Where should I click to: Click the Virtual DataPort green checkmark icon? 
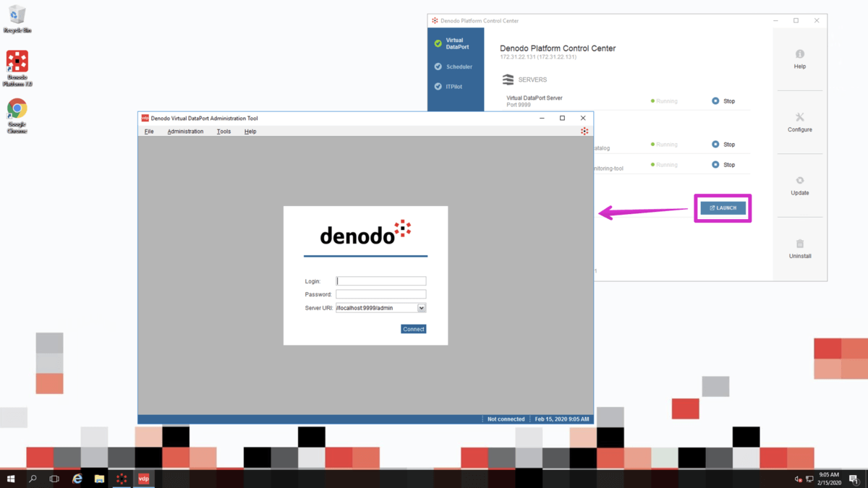click(438, 43)
